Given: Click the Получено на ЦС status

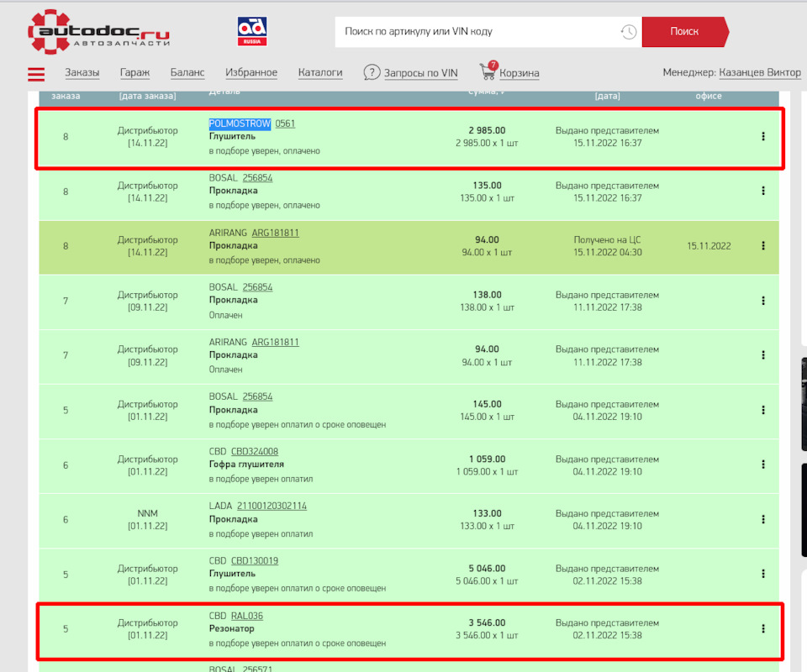Looking at the screenshot, I should [x=607, y=240].
